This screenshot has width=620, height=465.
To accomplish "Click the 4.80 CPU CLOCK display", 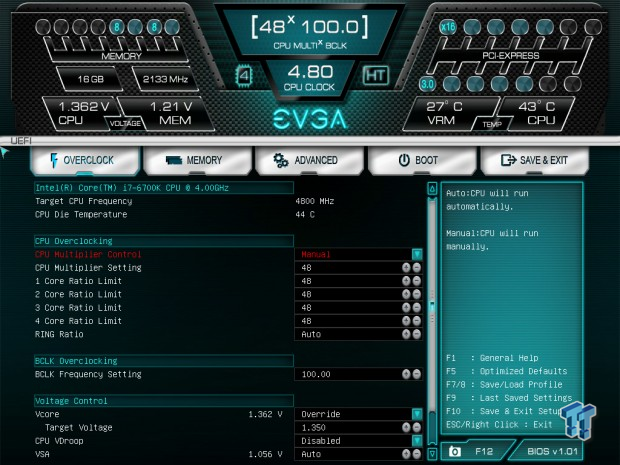I will tap(310, 77).
